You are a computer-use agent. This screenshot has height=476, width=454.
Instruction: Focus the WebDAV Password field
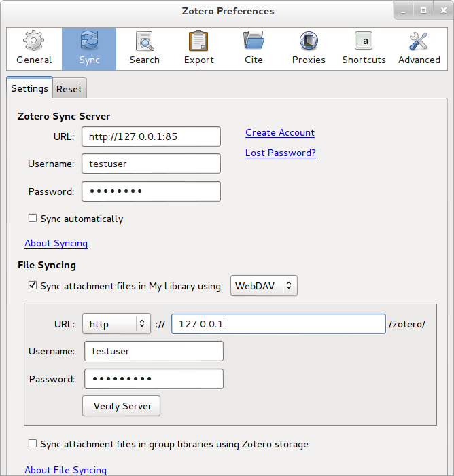click(x=154, y=379)
